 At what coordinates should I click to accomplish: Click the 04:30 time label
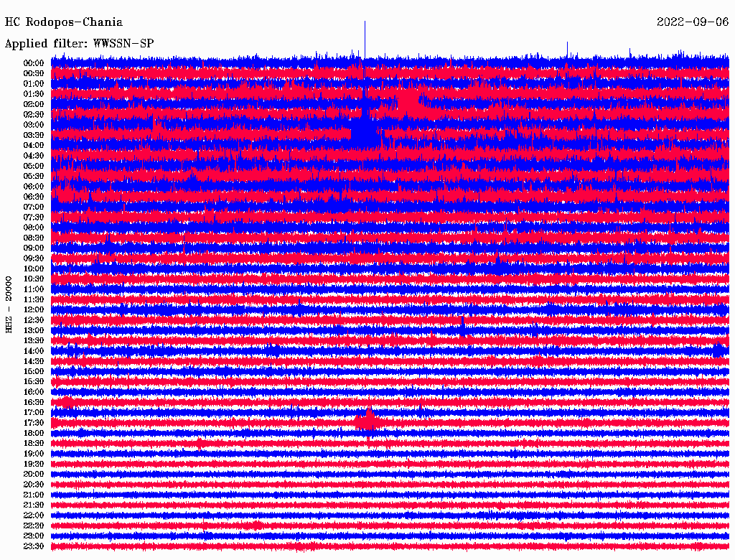point(33,156)
